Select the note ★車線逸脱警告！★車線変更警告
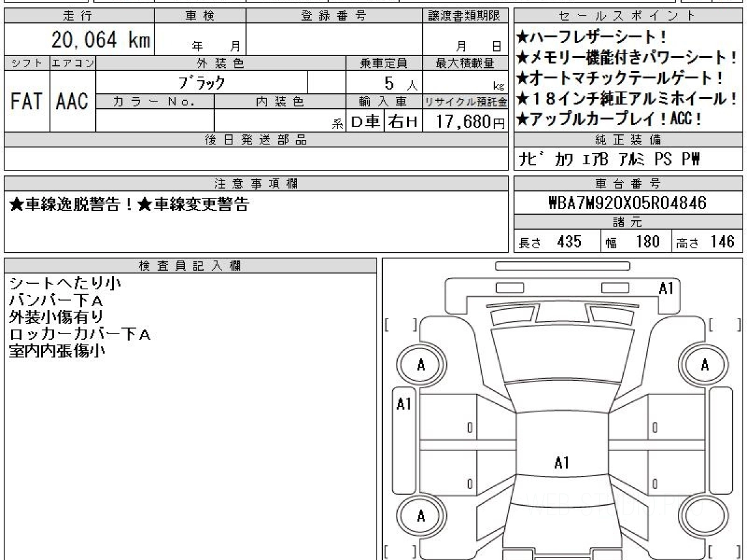 [x=129, y=205]
